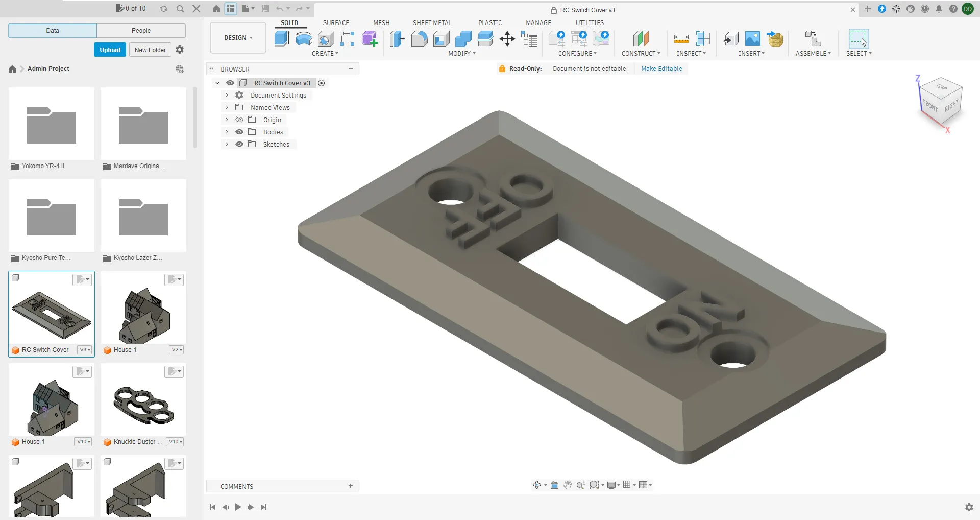Click the Fillet tool icon
The width and height of the screenshot is (980, 520).
(x=419, y=39)
